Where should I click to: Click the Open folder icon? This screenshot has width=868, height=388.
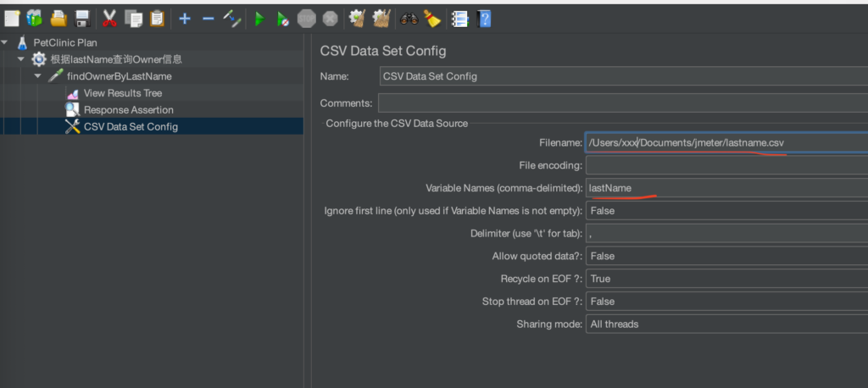pos(58,19)
